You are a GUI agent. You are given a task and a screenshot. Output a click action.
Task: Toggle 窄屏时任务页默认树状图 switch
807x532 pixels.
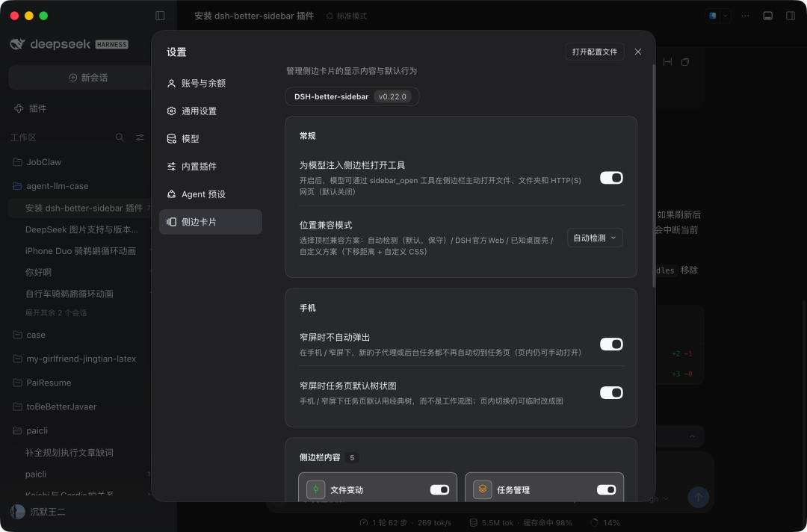coord(611,392)
